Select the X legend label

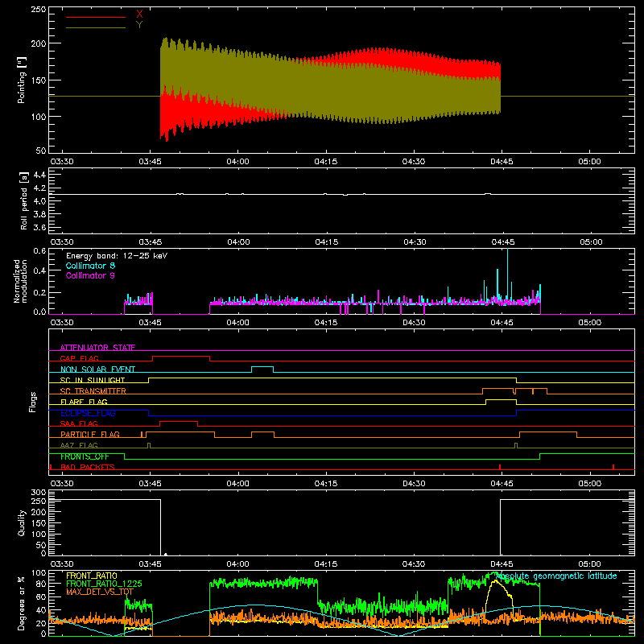pyautogui.click(x=139, y=14)
